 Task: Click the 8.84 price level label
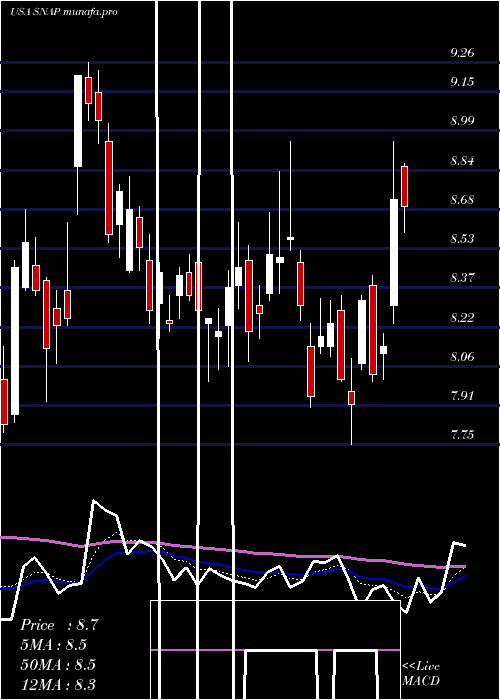[462, 161]
